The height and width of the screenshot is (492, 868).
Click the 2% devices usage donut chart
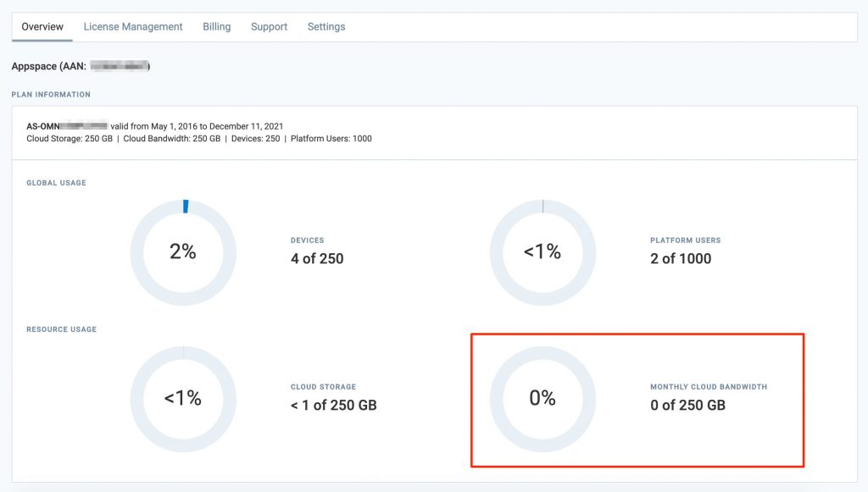(x=183, y=252)
